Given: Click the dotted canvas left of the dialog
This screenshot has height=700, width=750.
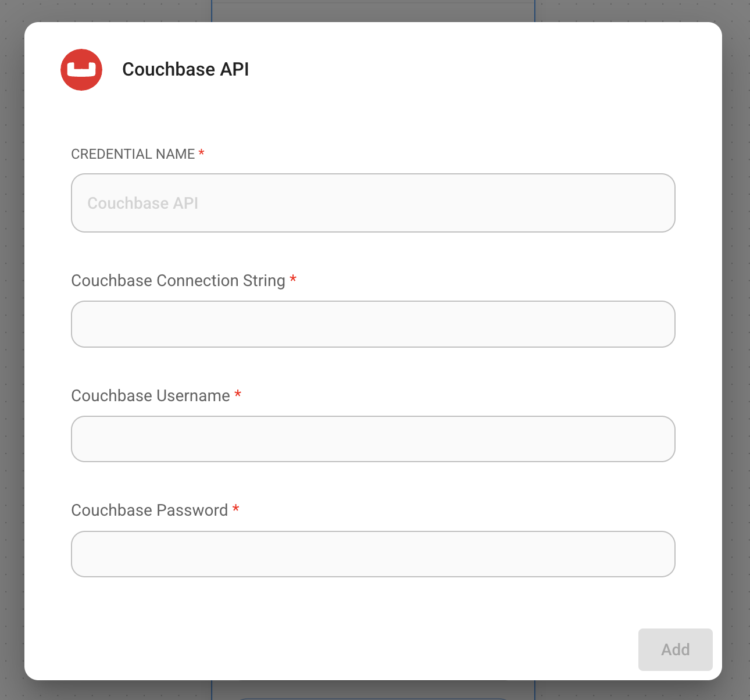Looking at the screenshot, I should [12, 349].
